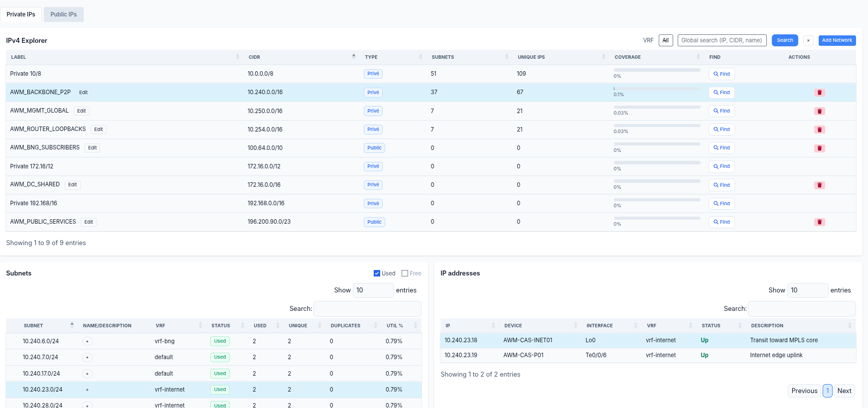
Task: Go to Next page of IP addresses
Action: (x=844, y=391)
